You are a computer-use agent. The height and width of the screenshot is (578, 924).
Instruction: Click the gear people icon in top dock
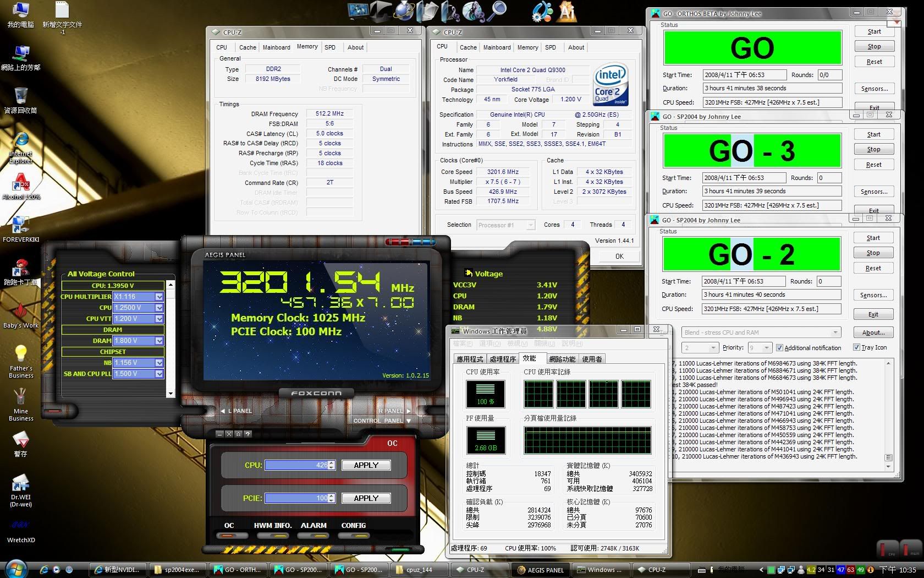click(x=542, y=11)
